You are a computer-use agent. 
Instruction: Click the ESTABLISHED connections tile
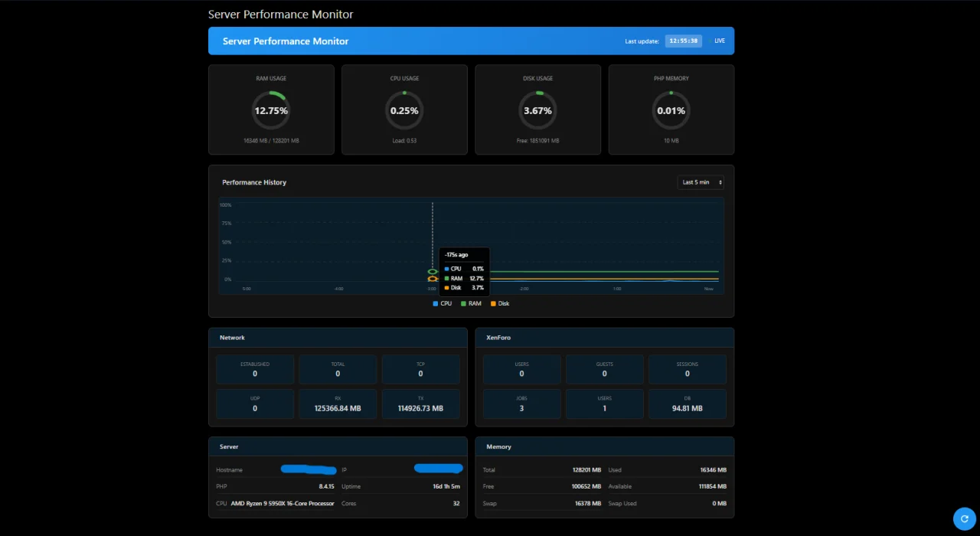pyautogui.click(x=255, y=369)
